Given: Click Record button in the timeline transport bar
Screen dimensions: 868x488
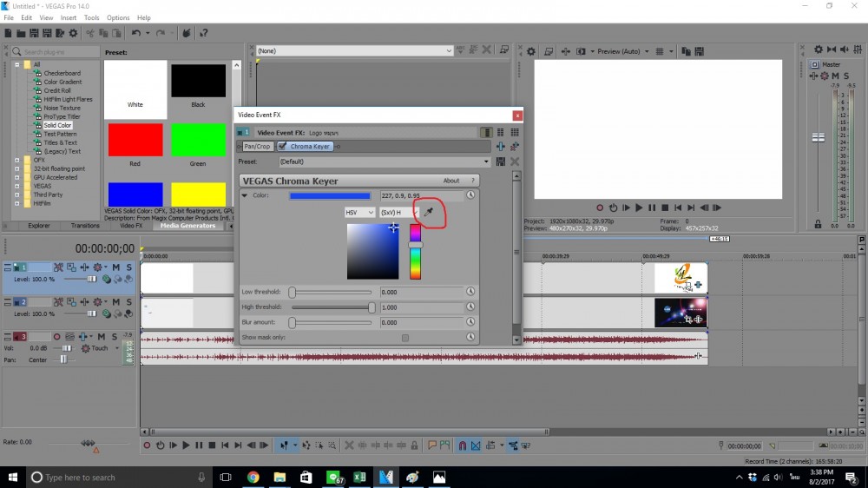Looking at the screenshot, I should pos(147,445).
